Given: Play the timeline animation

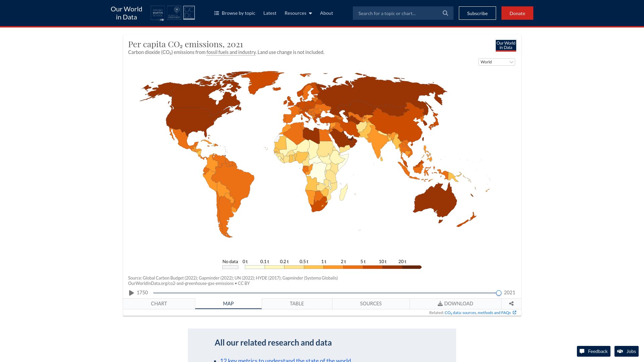Looking at the screenshot, I should tap(131, 293).
